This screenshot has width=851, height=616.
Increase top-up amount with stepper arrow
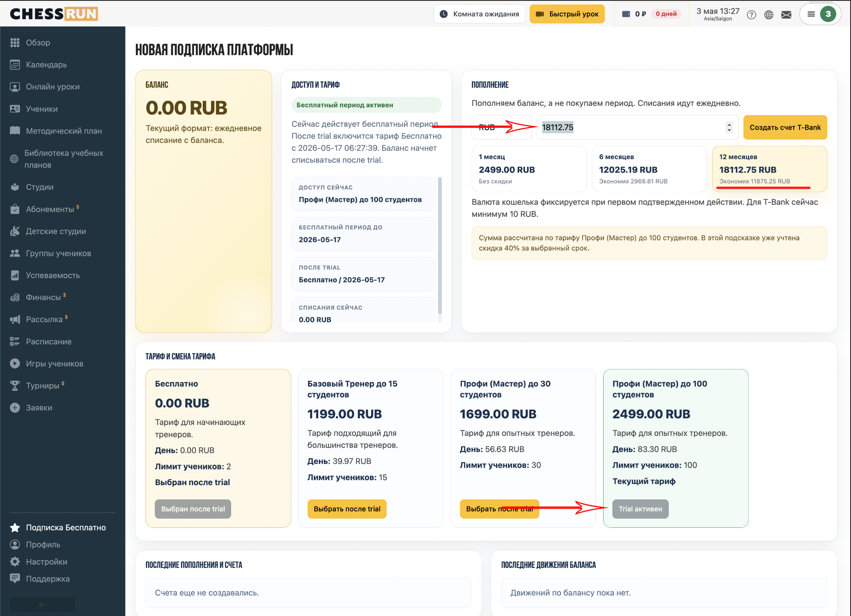coord(729,124)
